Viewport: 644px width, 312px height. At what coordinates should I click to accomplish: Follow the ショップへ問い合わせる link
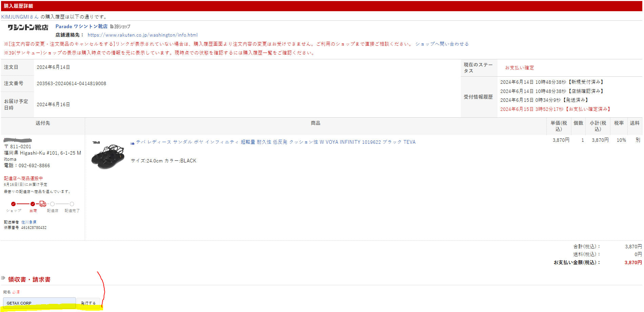coord(442,44)
